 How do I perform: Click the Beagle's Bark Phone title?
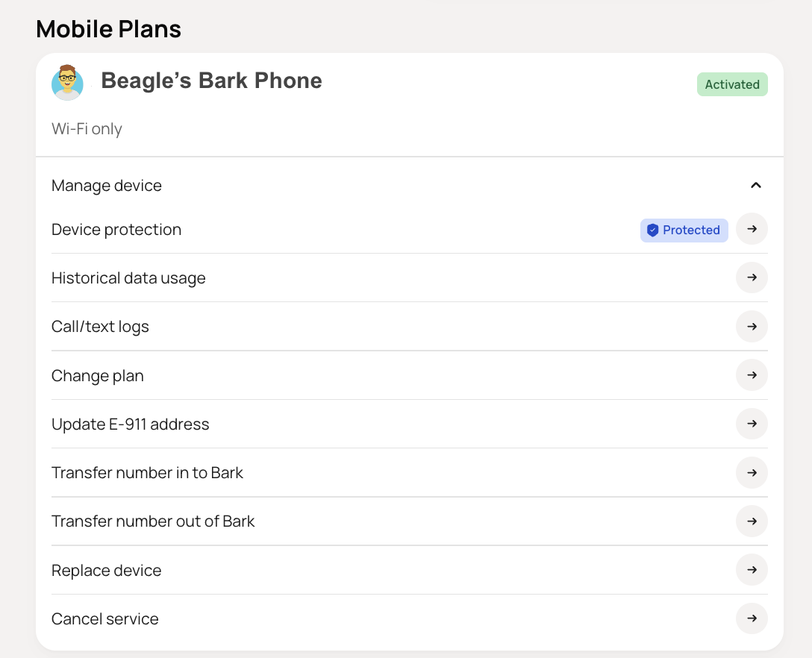click(x=211, y=81)
